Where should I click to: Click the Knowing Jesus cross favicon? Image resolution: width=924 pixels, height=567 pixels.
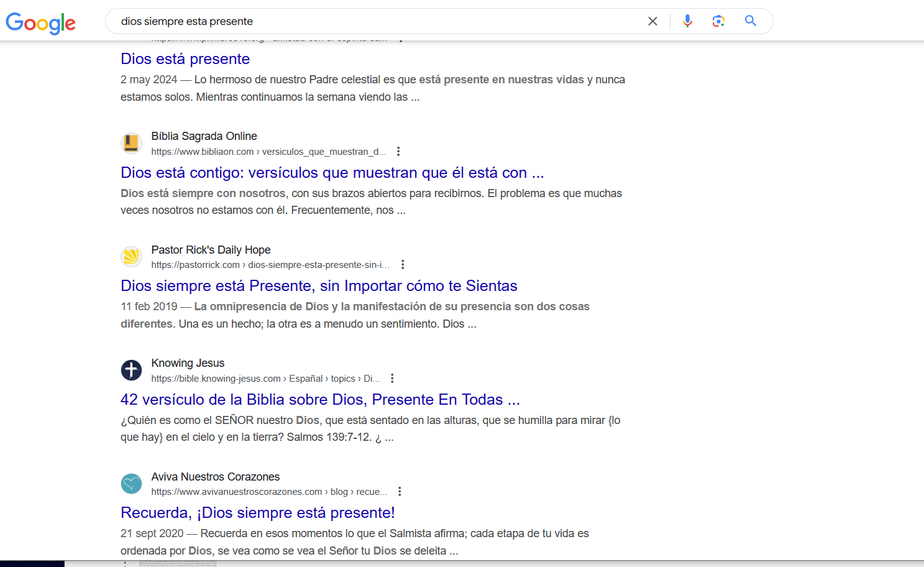(131, 371)
